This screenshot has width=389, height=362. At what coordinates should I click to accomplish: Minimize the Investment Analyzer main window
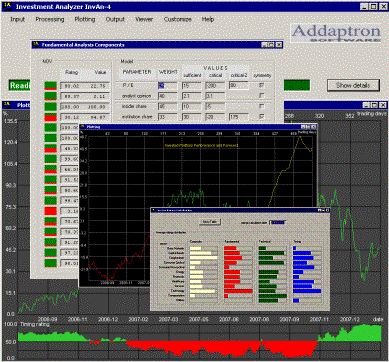point(365,6)
